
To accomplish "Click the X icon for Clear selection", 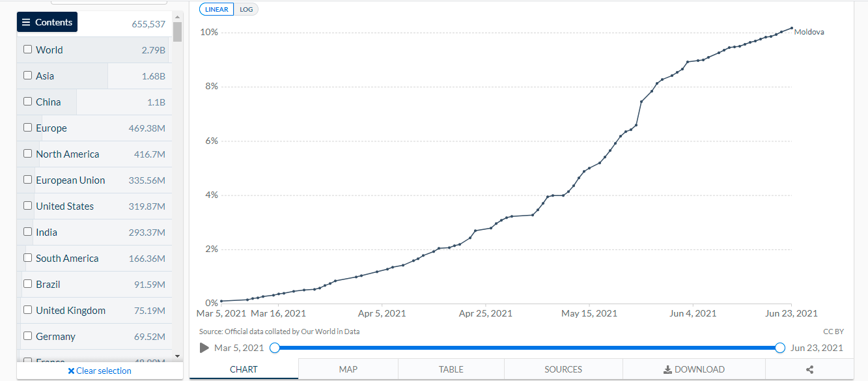I will pos(71,371).
